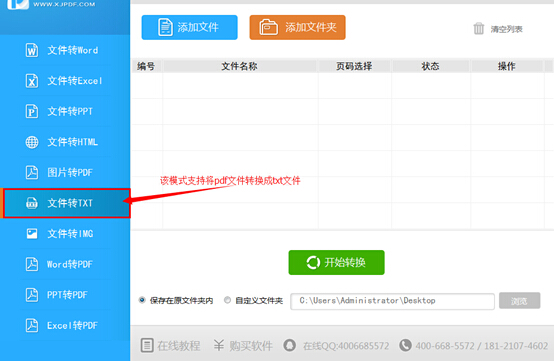The height and width of the screenshot is (361, 554).
Task: Click the picture icon beside 文件转IMG
Action: [x=32, y=233]
